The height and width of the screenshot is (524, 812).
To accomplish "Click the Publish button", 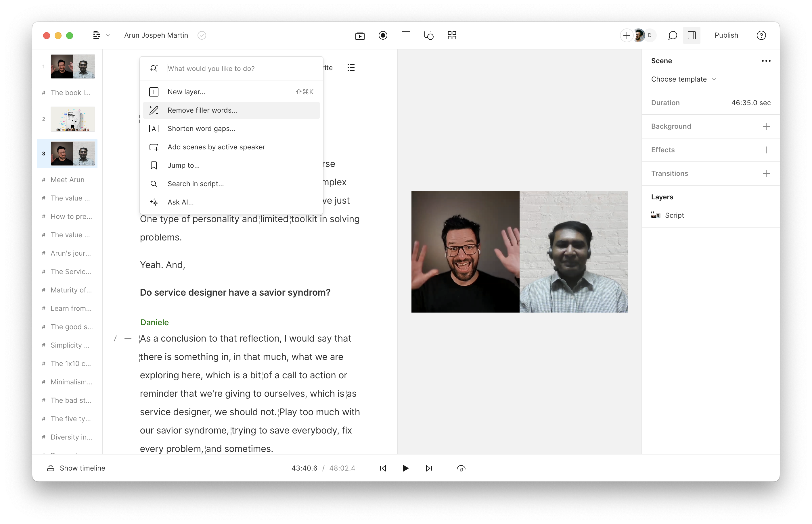I will pos(726,35).
